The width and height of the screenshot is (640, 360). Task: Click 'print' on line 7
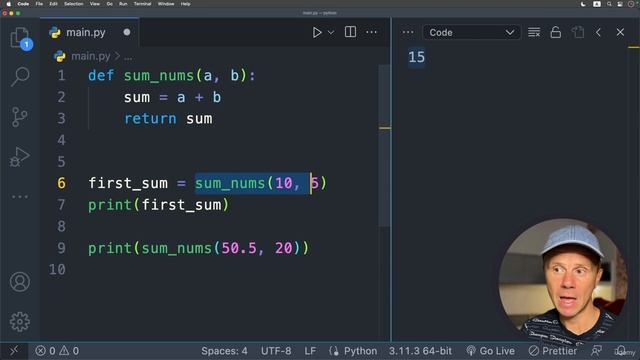110,205
